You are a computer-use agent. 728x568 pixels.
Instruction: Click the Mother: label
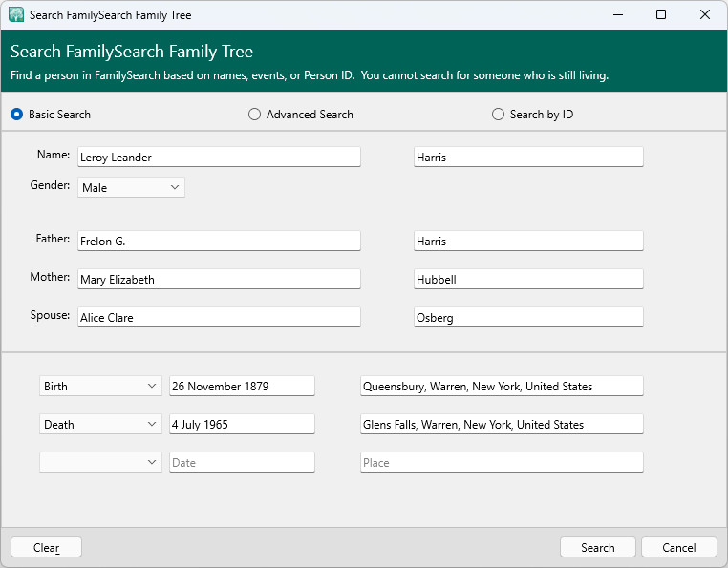pyautogui.click(x=50, y=277)
